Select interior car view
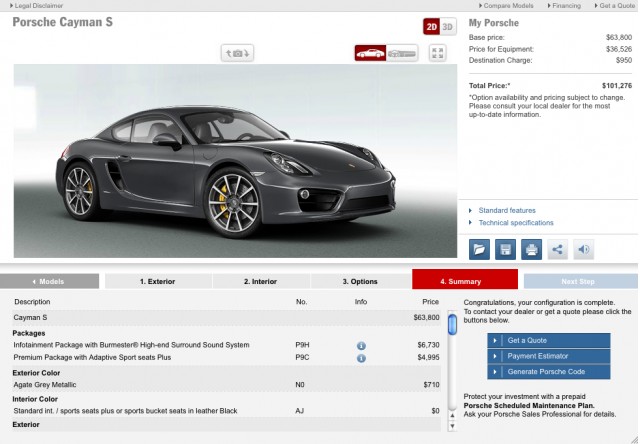The image size is (640, 444). tap(402, 53)
